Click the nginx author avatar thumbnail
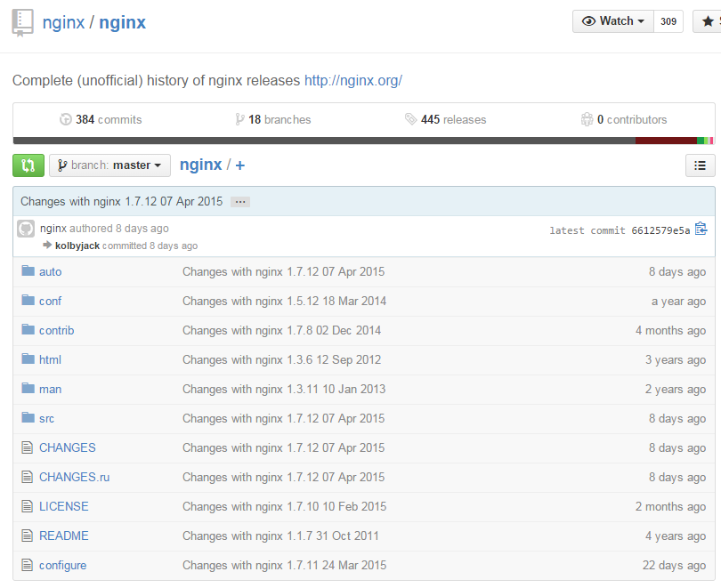 click(x=26, y=229)
